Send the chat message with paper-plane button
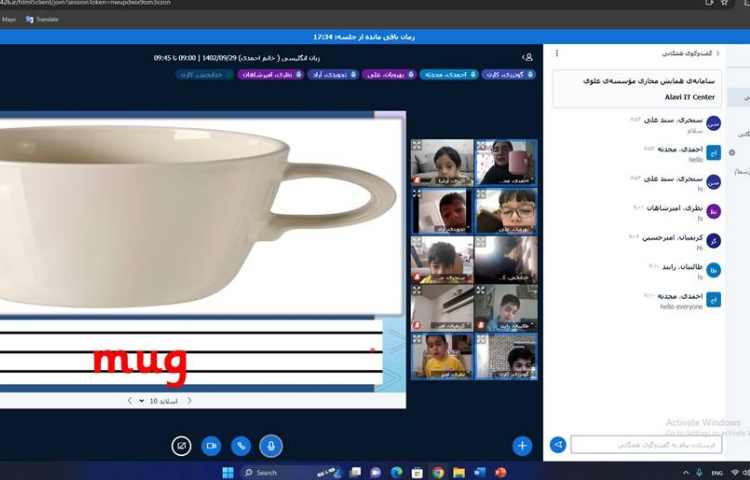 [558, 445]
